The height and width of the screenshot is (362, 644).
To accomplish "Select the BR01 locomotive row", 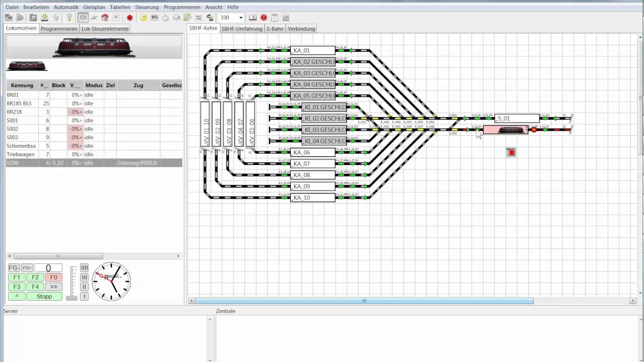I will click(94, 95).
